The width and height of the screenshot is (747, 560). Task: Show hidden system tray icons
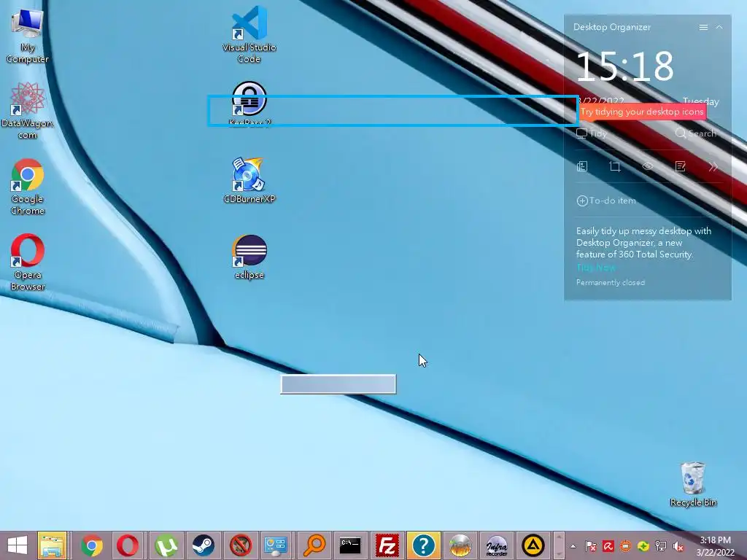tap(573, 546)
